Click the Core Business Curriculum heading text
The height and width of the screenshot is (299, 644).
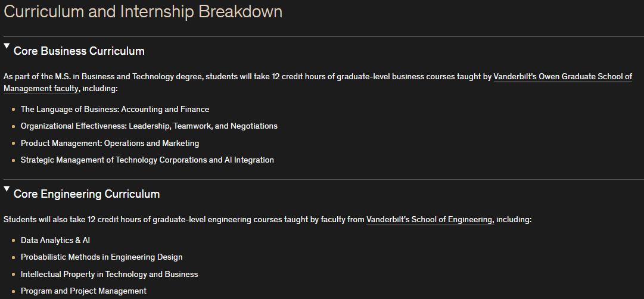tap(79, 51)
